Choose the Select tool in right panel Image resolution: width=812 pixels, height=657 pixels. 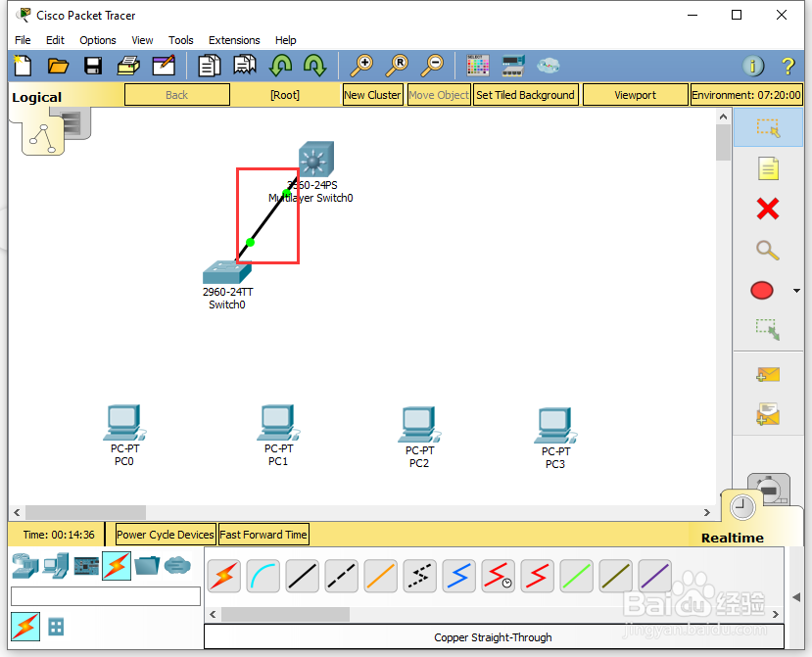coord(768,127)
